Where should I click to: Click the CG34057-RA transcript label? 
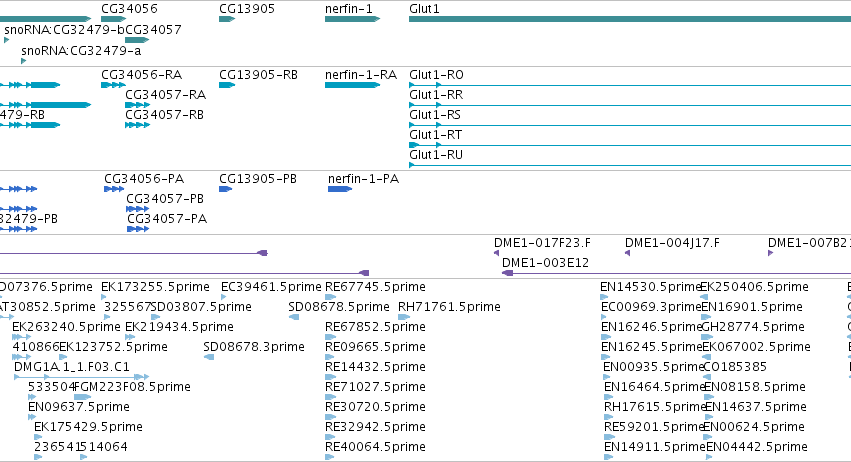tap(166, 95)
